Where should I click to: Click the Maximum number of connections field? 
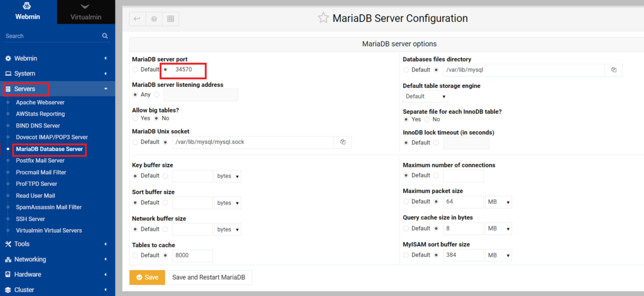pyautogui.click(x=464, y=176)
